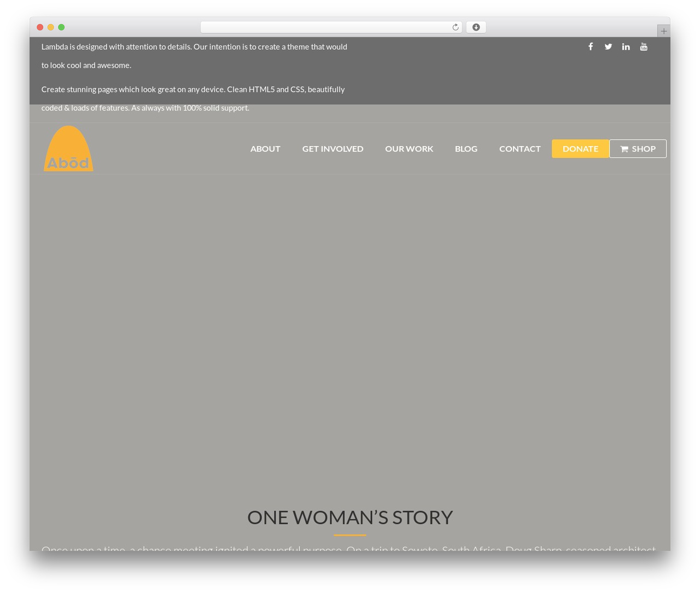The width and height of the screenshot is (700, 593).
Task: Click the red close window button
Action: point(40,27)
